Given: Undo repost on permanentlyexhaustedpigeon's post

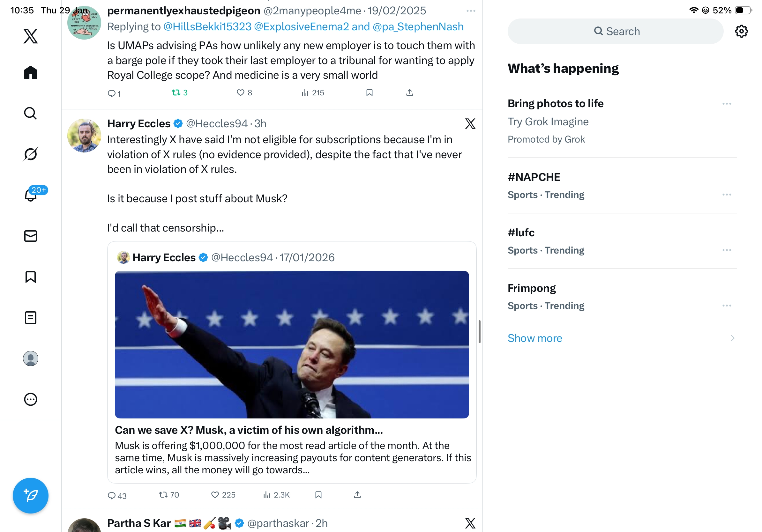Looking at the screenshot, I should click(176, 92).
